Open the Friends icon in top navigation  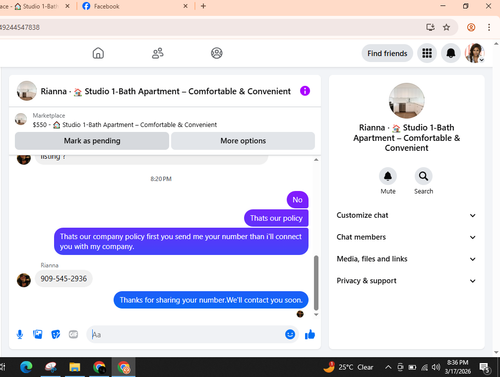[x=158, y=53]
